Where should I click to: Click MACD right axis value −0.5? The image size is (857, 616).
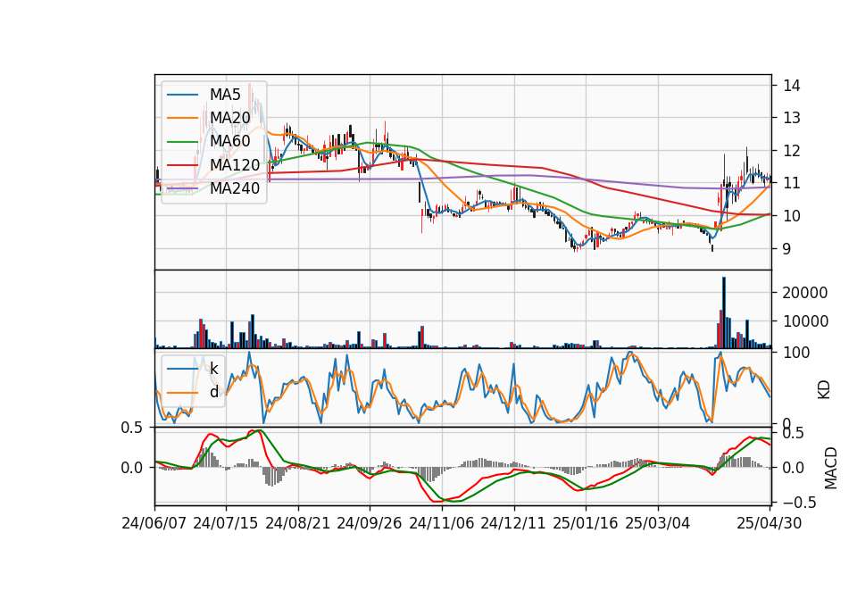pyautogui.click(x=799, y=503)
